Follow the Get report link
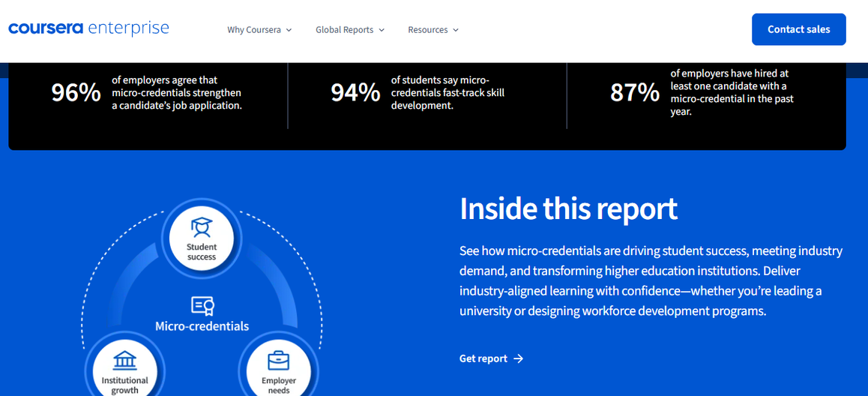This screenshot has width=868, height=396. tap(491, 359)
